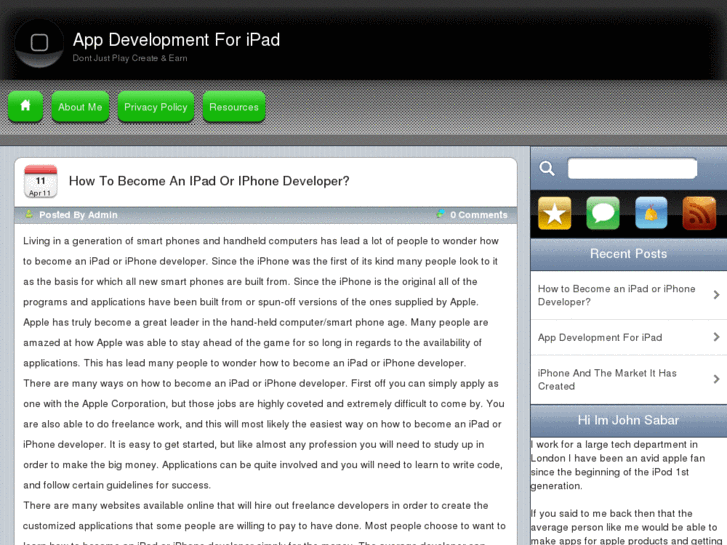Open post title How To Become An IPad Or IPhone Developer
727x545 pixels.
point(209,181)
